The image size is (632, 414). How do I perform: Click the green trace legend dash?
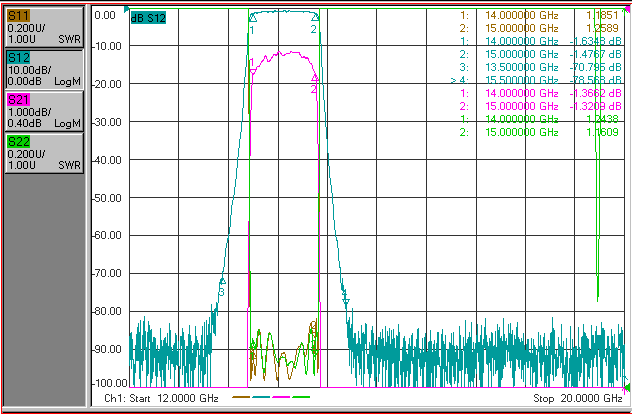[x=301, y=397]
